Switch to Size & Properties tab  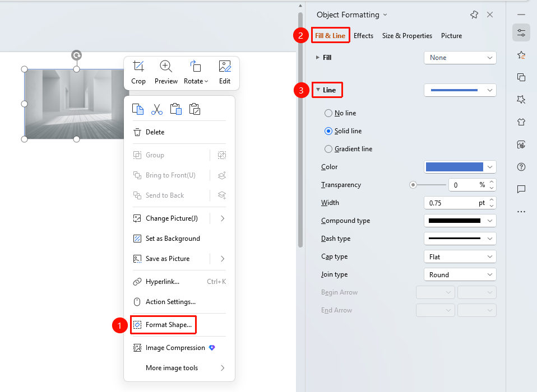point(407,36)
